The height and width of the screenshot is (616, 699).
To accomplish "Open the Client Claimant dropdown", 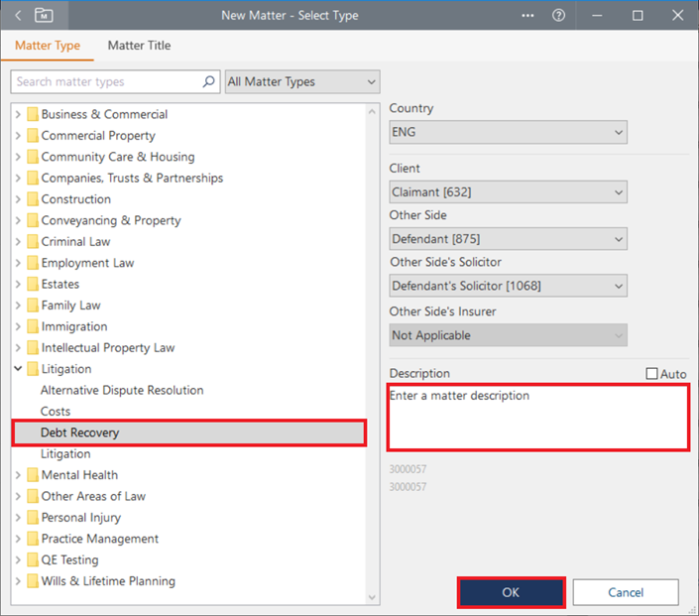I will tap(508, 192).
